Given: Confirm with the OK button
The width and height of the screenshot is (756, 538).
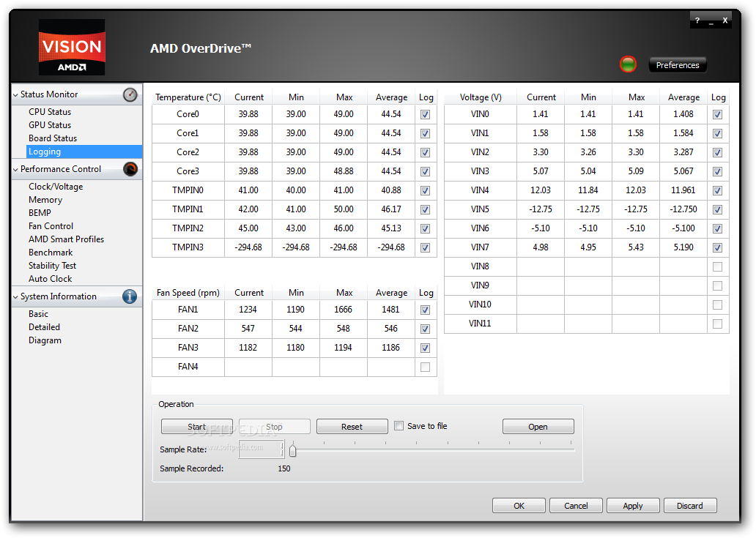Looking at the screenshot, I should click(x=519, y=506).
